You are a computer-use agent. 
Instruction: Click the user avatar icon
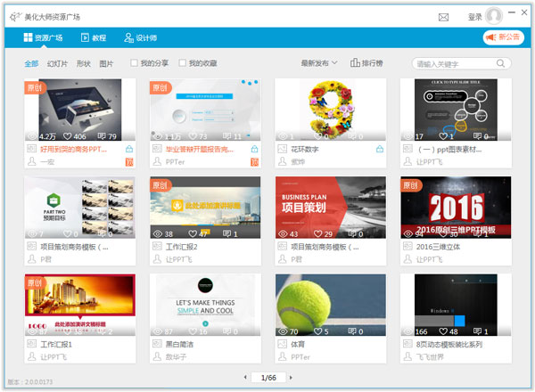coord(494,16)
